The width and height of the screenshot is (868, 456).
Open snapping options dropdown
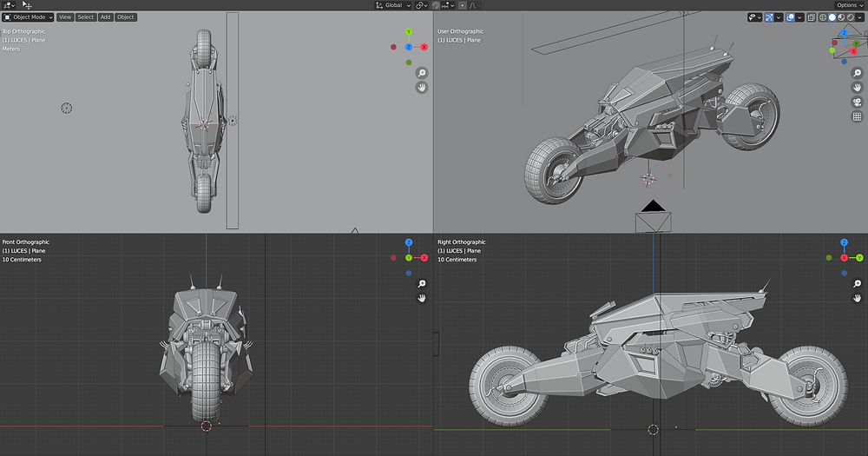448,5
